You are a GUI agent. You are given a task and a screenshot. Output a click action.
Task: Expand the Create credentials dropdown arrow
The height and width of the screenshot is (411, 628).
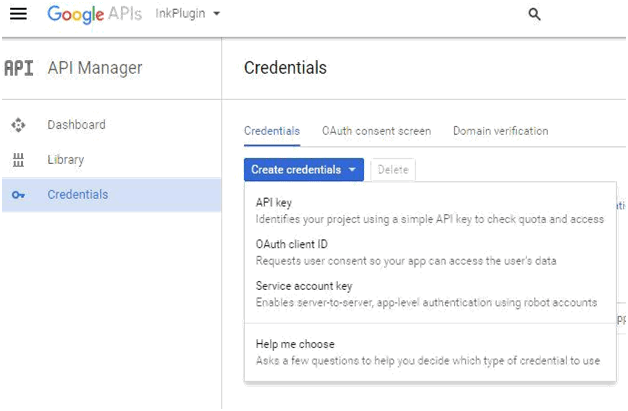pyautogui.click(x=352, y=169)
